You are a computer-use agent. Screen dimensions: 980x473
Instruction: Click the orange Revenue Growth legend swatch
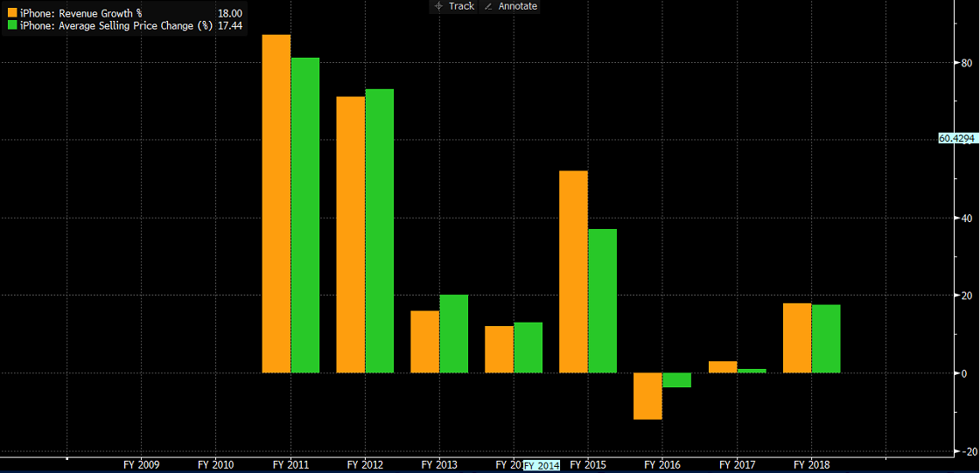pyautogui.click(x=12, y=12)
